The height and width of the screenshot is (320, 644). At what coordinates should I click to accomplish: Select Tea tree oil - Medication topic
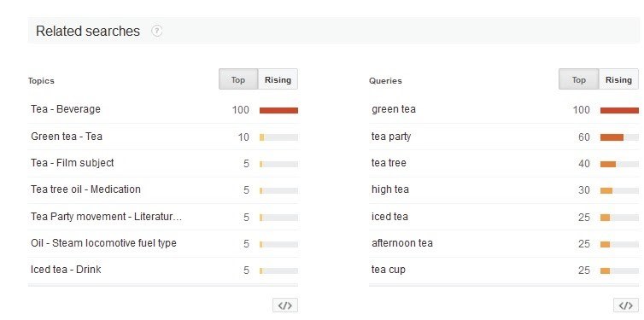coord(85,189)
